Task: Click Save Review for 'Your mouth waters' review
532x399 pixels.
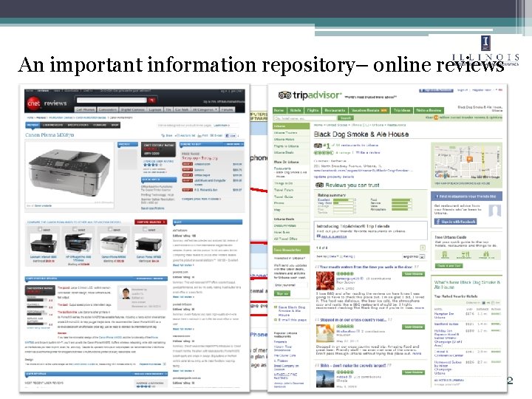Action: [414, 274]
